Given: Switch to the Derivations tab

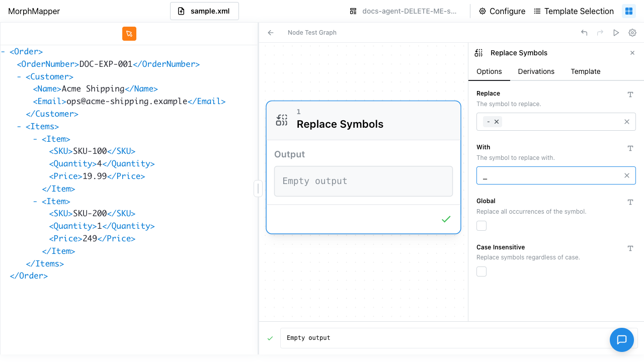Looking at the screenshot, I should [x=536, y=71].
